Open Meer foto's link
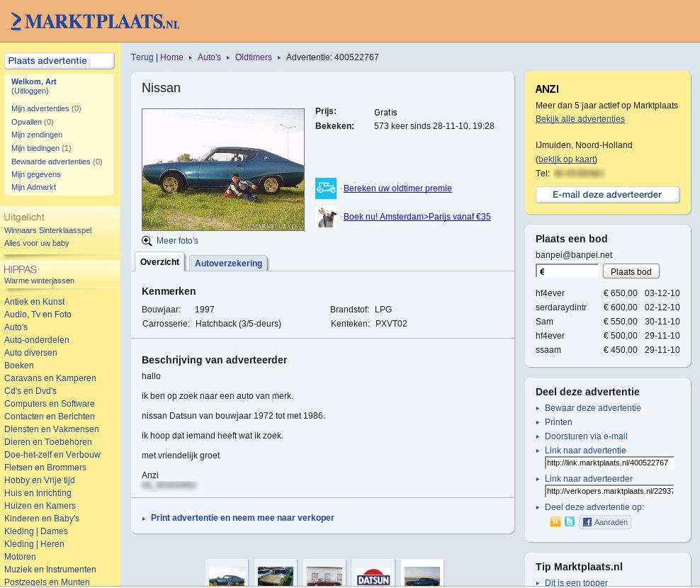The width and height of the screenshot is (700, 588). click(177, 241)
